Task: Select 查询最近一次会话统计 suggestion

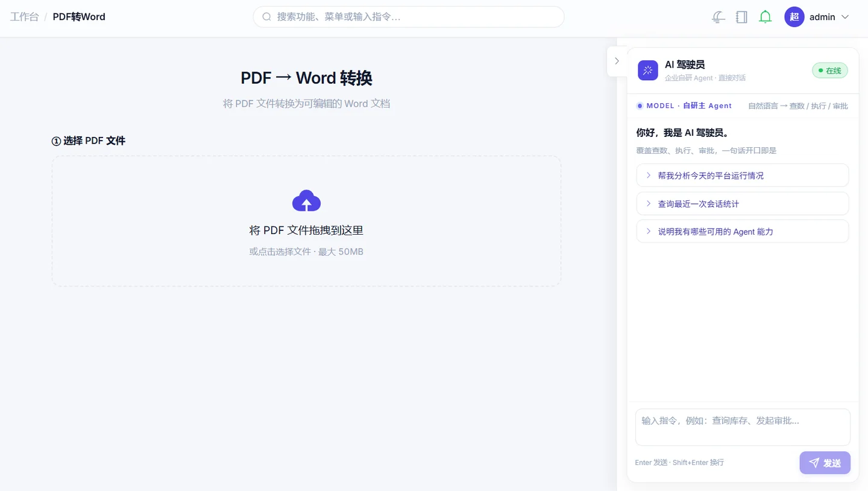Action: 742,204
